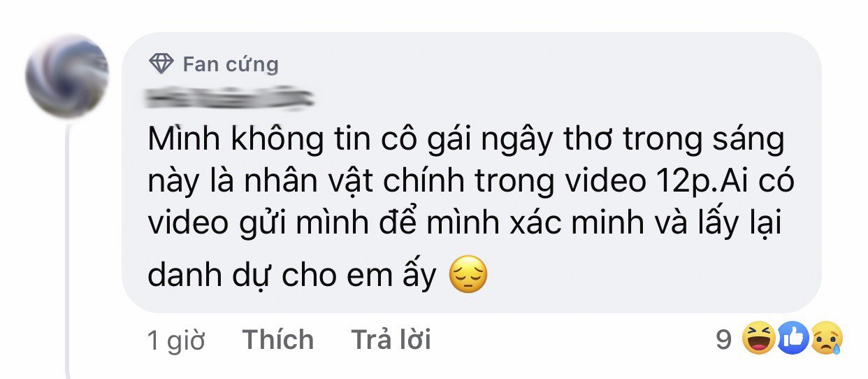The image size is (868, 379).
Task: Click the sad crying reaction icon
Action: click(827, 341)
